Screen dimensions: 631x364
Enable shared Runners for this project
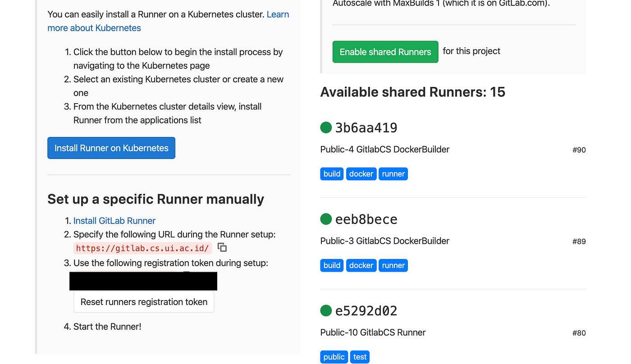point(385,52)
